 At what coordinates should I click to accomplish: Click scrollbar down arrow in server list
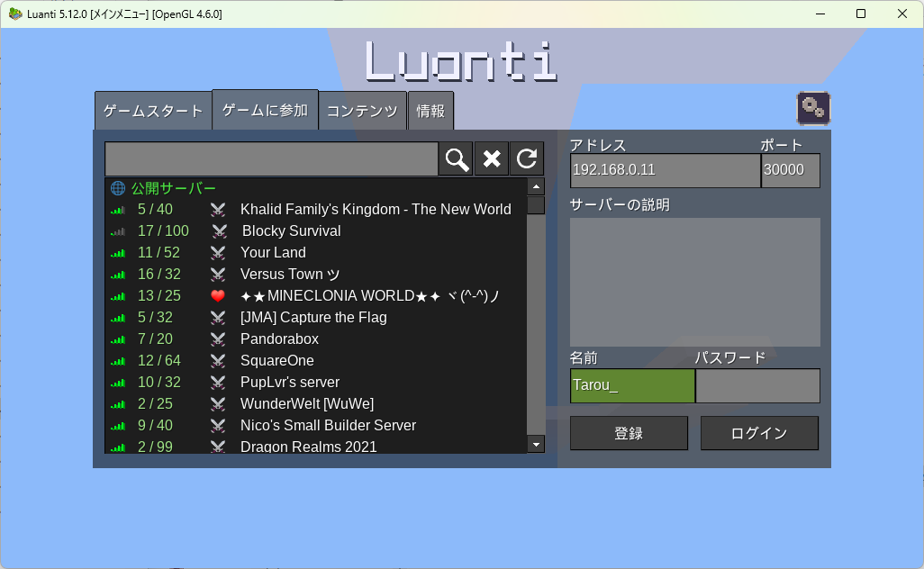(x=536, y=445)
